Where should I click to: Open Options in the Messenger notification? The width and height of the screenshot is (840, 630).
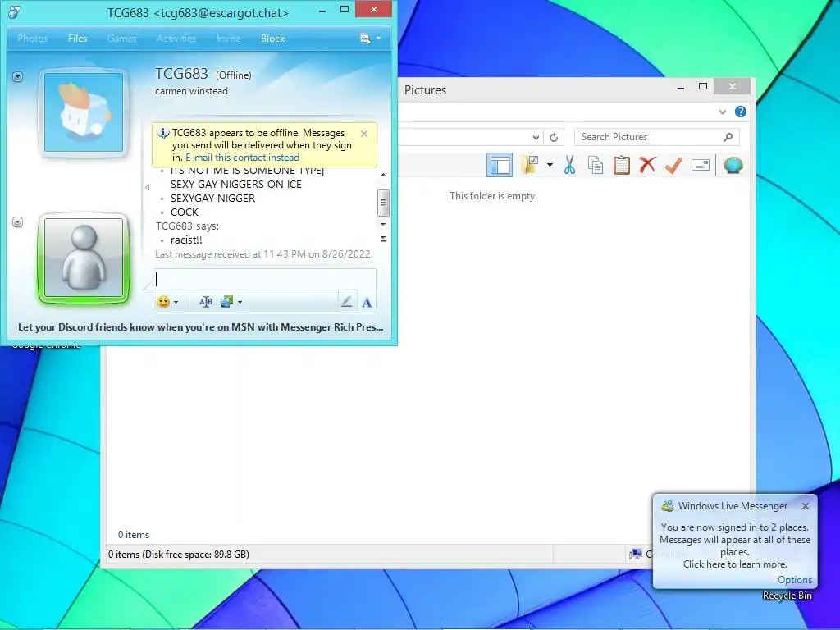[x=794, y=580]
